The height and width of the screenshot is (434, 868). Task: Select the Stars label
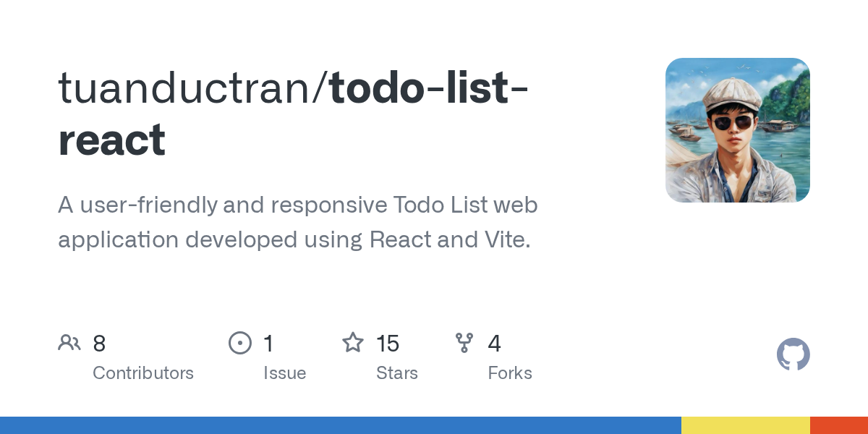pos(397,373)
